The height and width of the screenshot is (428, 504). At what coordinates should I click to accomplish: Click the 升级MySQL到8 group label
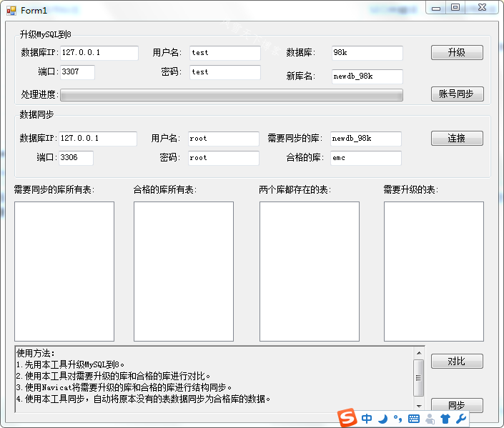pos(45,34)
